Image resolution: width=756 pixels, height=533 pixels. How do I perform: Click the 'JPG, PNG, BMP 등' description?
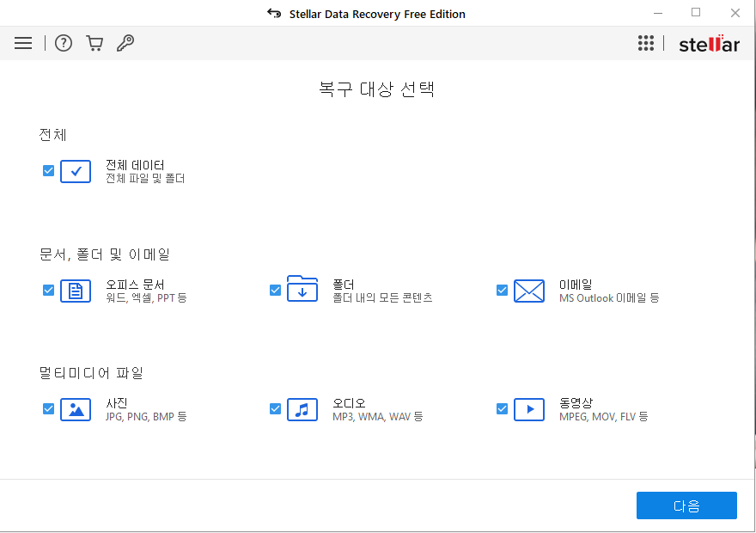[146, 416]
